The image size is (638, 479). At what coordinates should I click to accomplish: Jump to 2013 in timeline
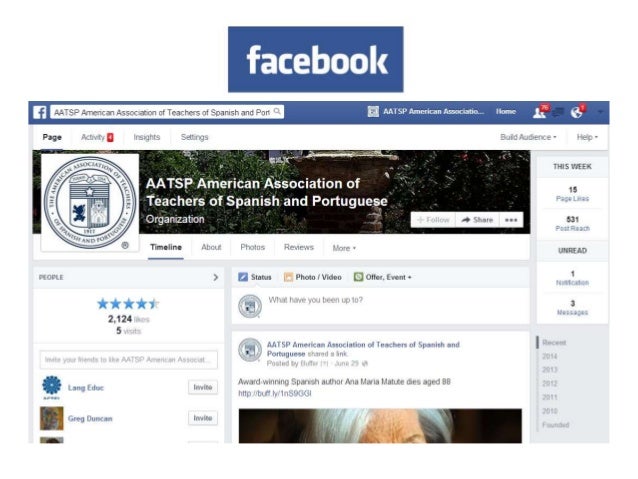[x=549, y=370]
